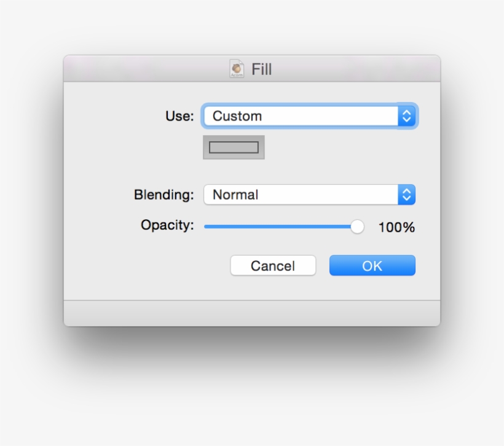Click the middle of the Opacity slider track

(280, 227)
